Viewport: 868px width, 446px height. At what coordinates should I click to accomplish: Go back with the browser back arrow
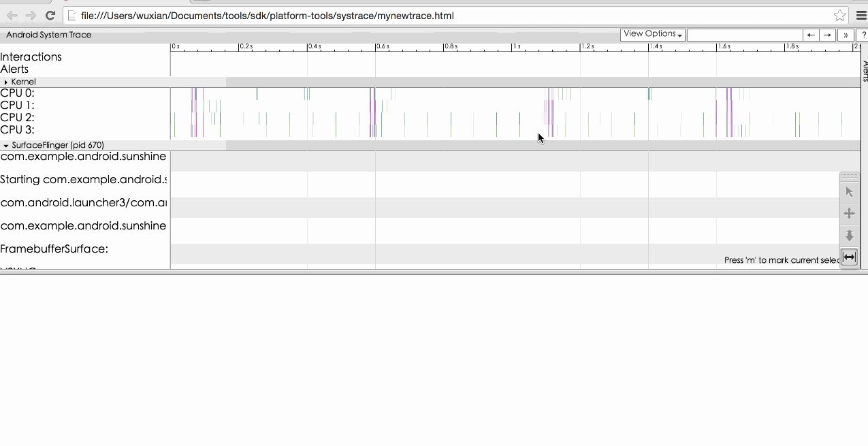pos(12,15)
